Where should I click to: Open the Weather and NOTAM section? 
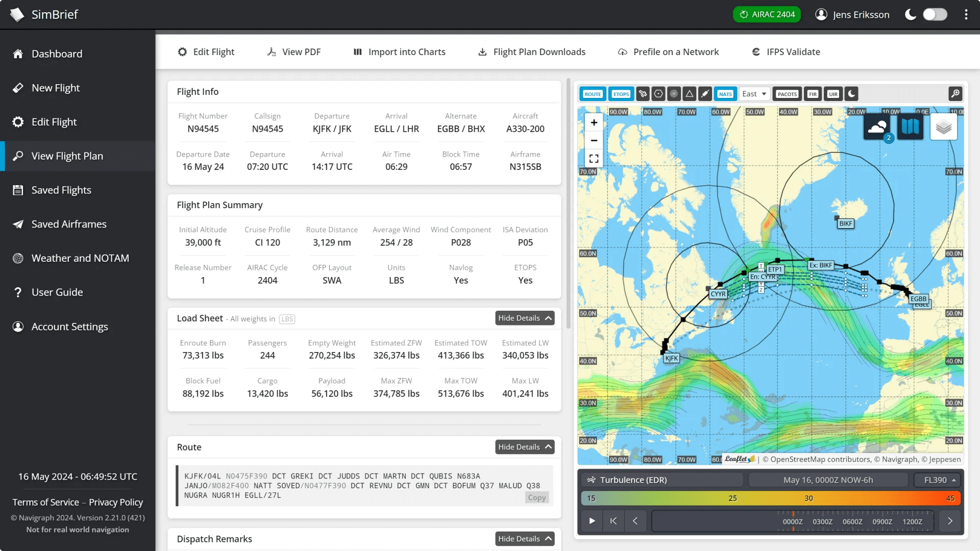tap(80, 258)
